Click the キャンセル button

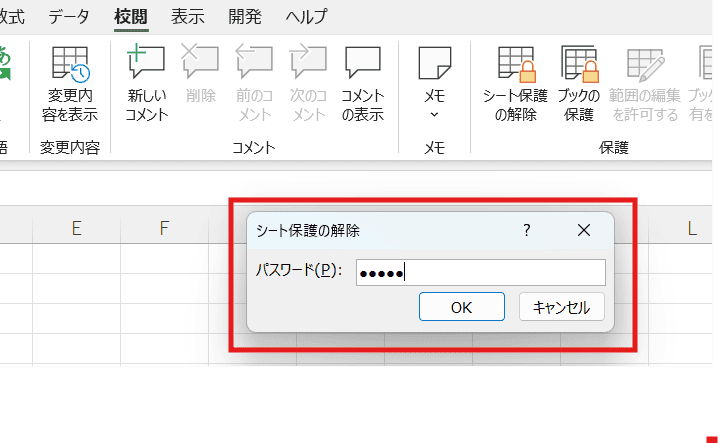(x=561, y=307)
